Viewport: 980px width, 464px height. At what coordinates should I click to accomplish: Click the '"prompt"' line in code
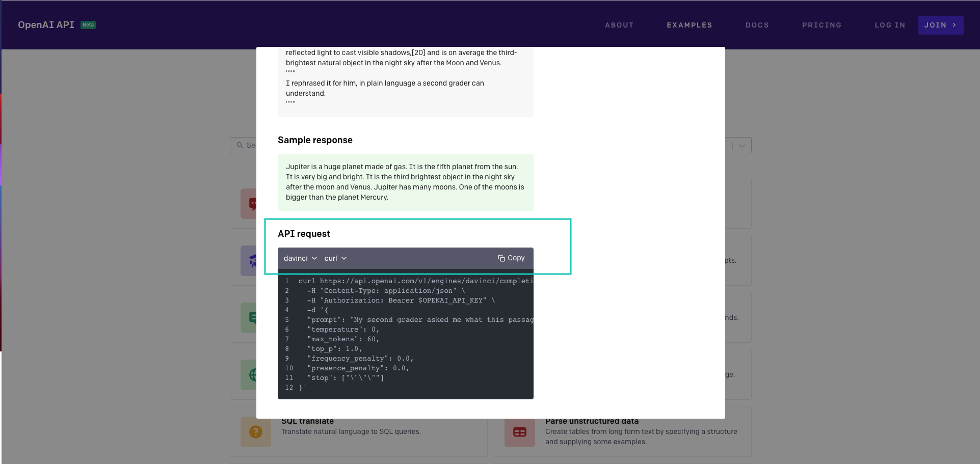pos(420,320)
